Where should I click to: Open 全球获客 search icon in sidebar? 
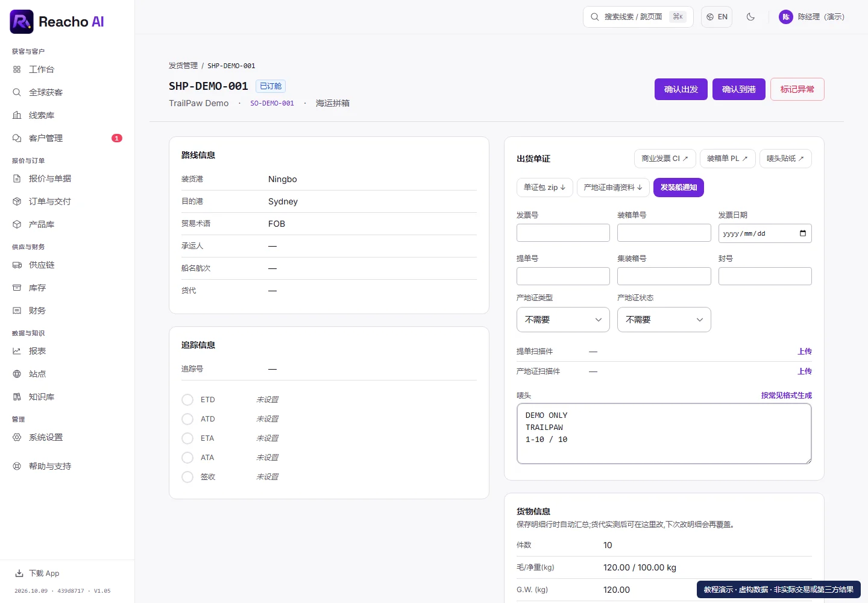click(x=17, y=92)
